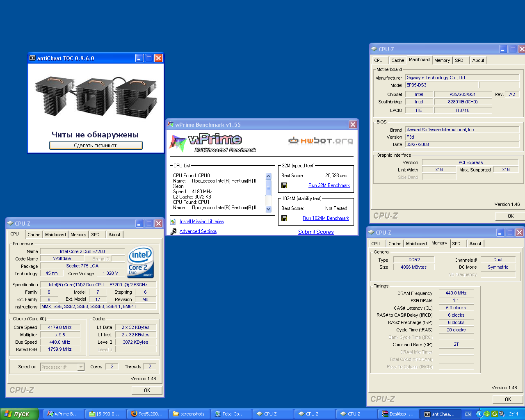Switch to the Desktop - ... WinRAR taskbar button
The image size is (525, 420).
[x=399, y=414]
